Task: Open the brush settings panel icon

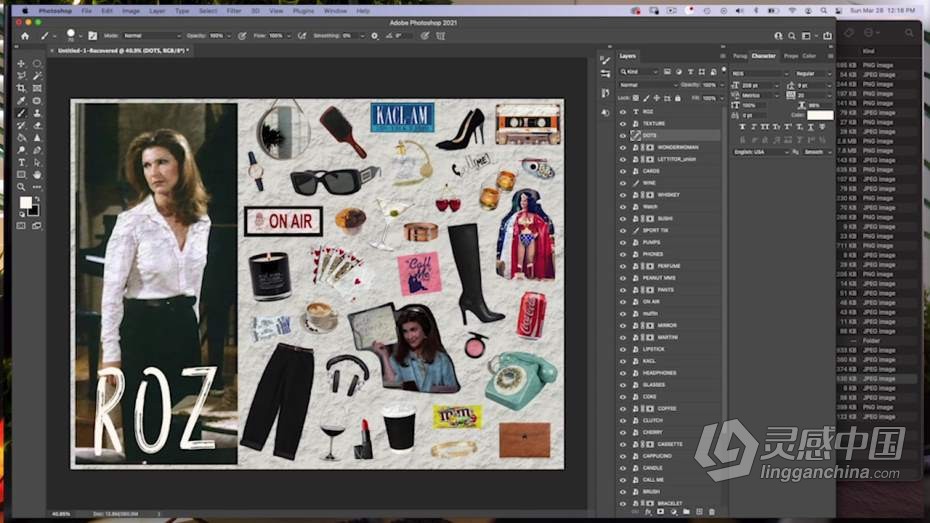Action: tap(93, 36)
